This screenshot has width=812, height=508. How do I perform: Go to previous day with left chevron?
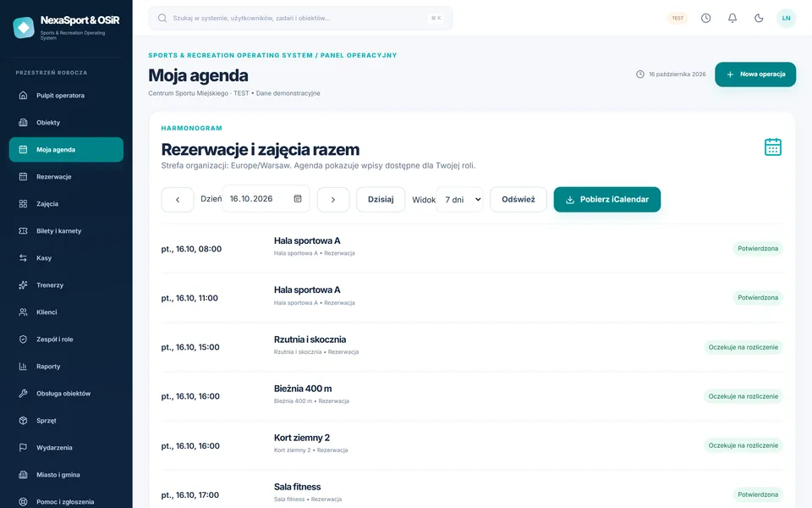[178, 200]
